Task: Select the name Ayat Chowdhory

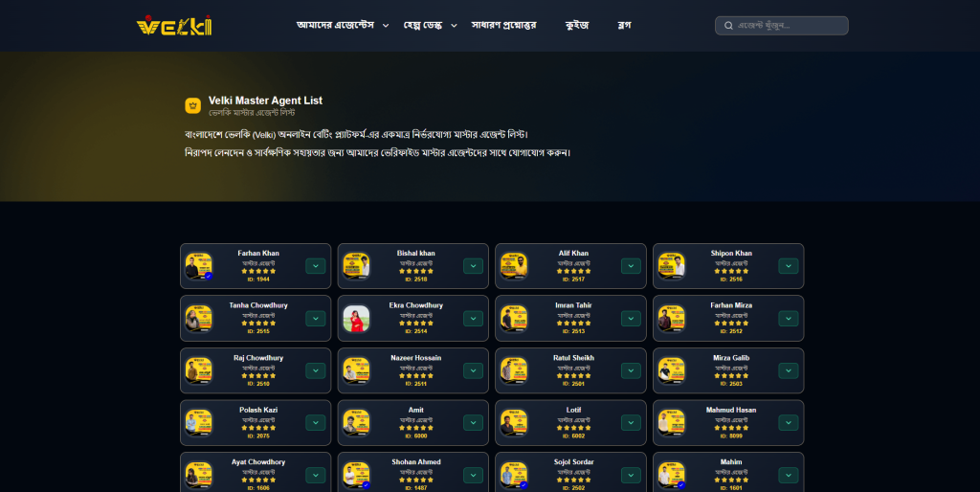Action: click(258, 462)
